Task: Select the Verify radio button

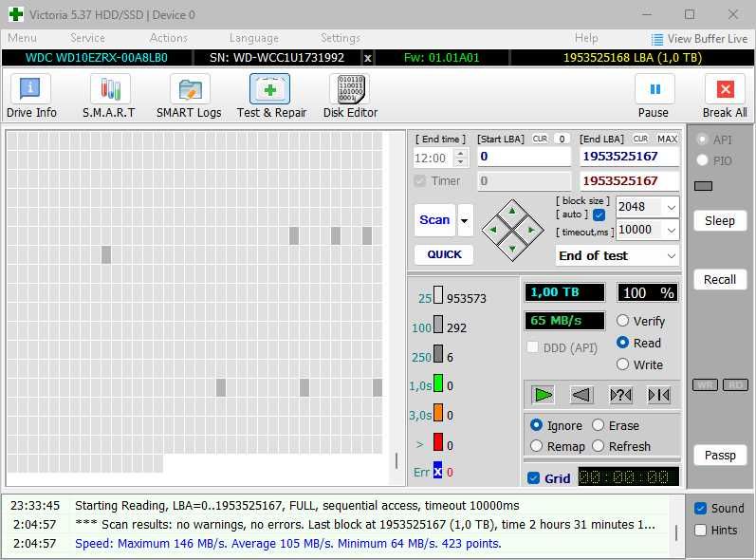Action: coord(622,320)
